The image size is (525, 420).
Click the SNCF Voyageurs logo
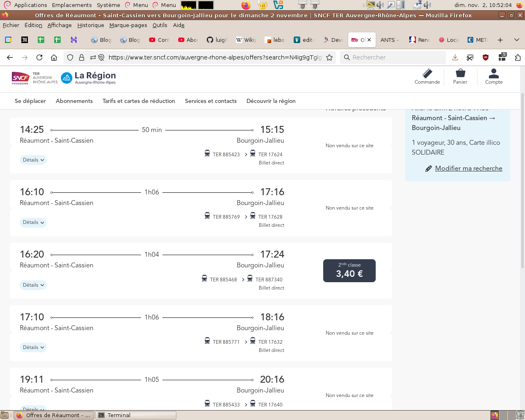[x=21, y=78]
